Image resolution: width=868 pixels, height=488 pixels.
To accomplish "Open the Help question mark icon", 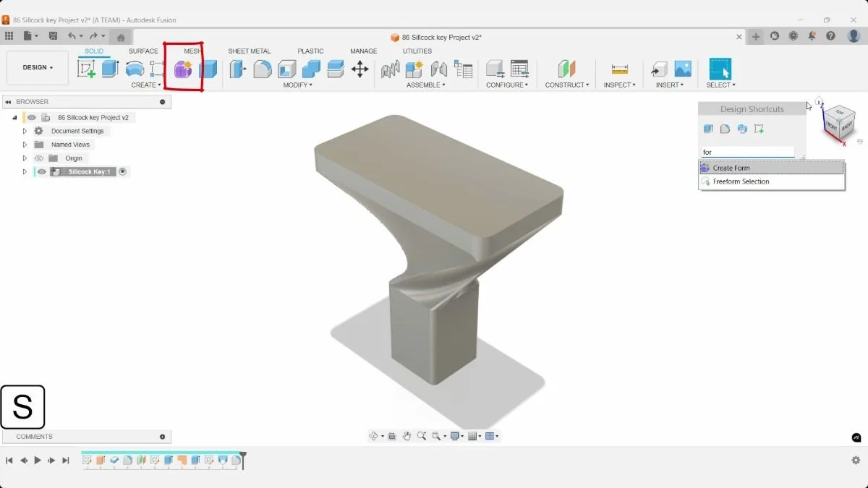I will [830, 36].
